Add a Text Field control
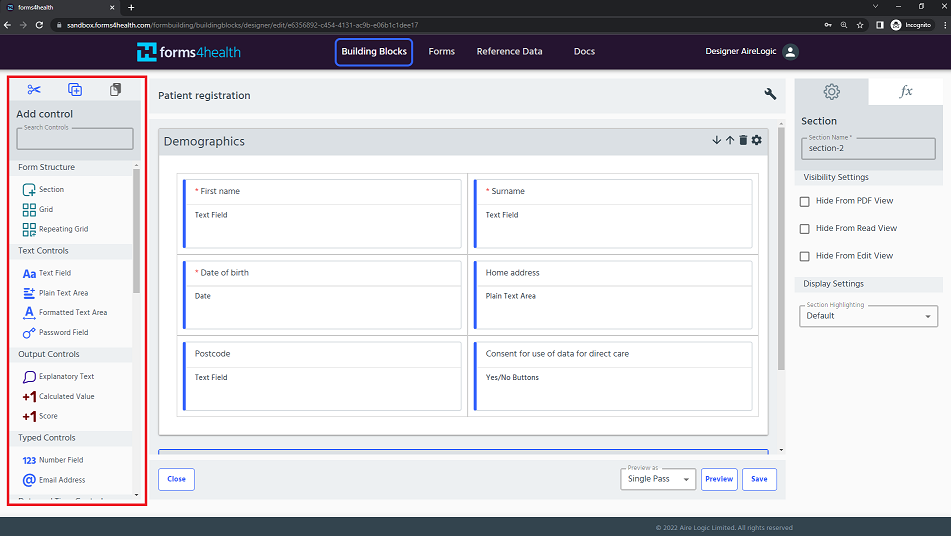Image resolution: width=951 pixels, height=536 pixels. coord(47,273)
